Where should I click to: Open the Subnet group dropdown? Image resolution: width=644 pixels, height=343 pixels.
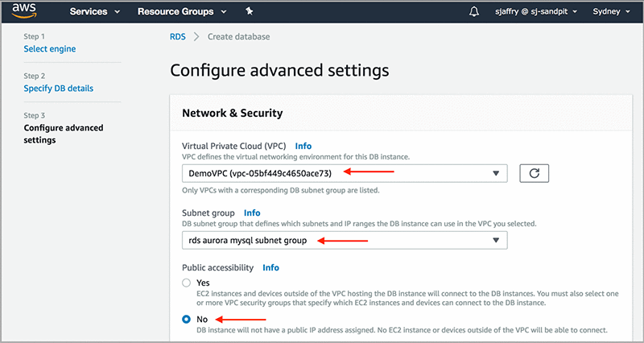pos(345,240)
